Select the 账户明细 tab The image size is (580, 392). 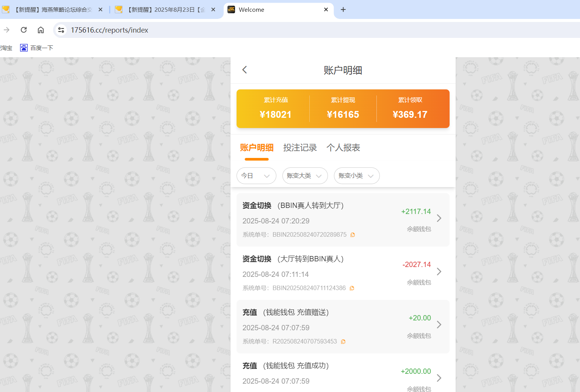[257, 148]
